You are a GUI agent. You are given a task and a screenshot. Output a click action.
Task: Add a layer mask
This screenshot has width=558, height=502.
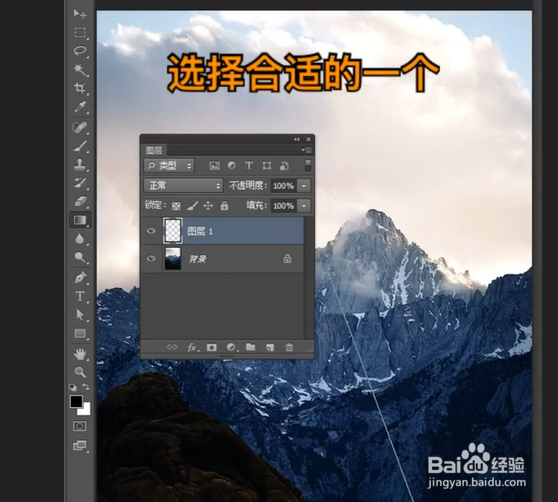[212, 347]
